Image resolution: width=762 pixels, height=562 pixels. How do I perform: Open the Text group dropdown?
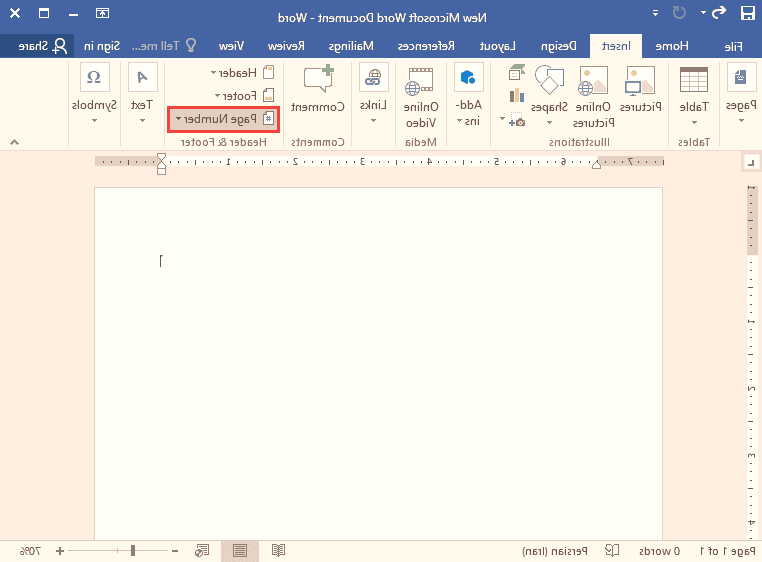(x=142, y=94)
